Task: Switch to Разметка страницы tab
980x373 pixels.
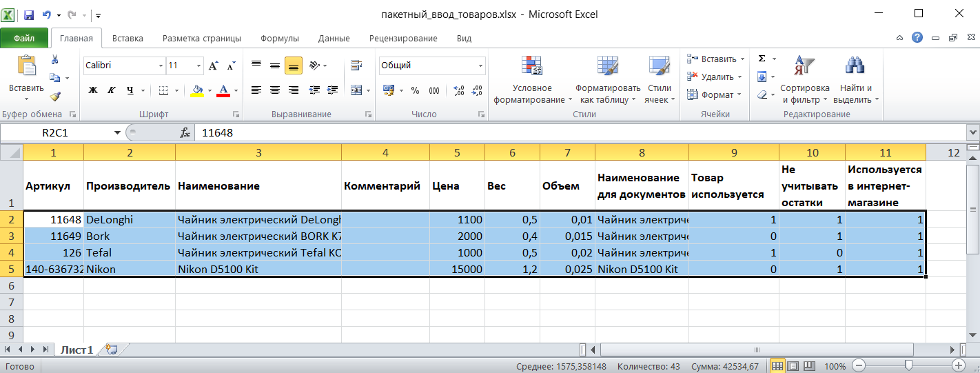Action: 201,39
